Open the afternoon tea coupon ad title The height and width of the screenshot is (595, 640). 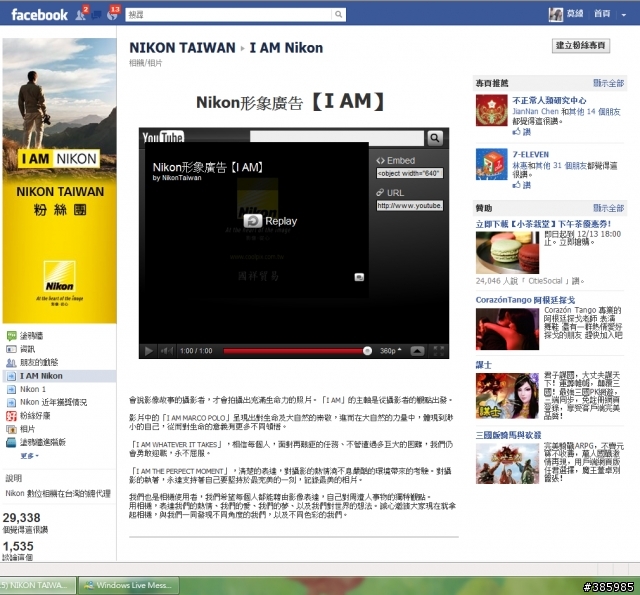(543, 224)
